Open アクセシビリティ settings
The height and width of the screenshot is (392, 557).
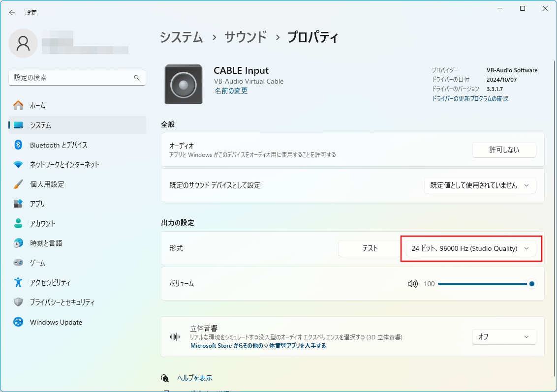[77, 282]
